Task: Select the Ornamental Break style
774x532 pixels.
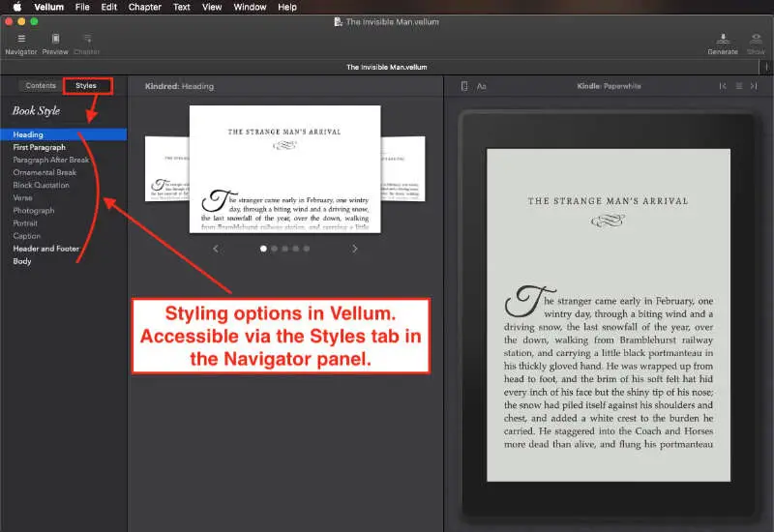Action: [45, 172]
